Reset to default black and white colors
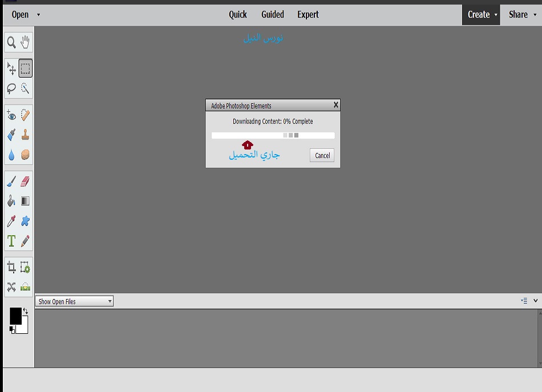 coord(12,329)
